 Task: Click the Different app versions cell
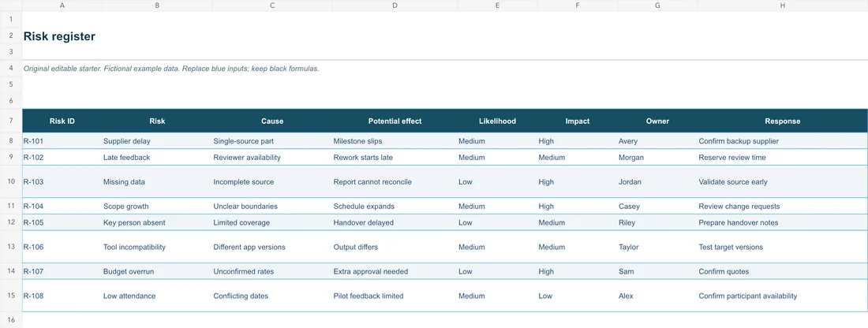pos(272,247)
